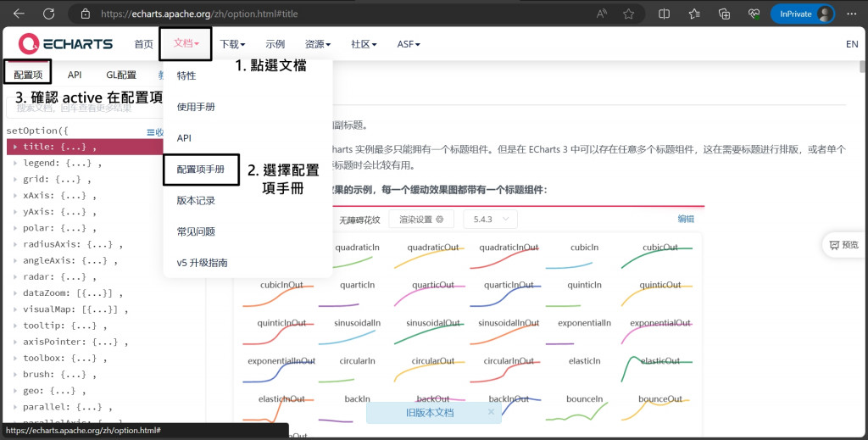
Task: Open the 社区 dropdown menu
Action: (x=364, y=44)
